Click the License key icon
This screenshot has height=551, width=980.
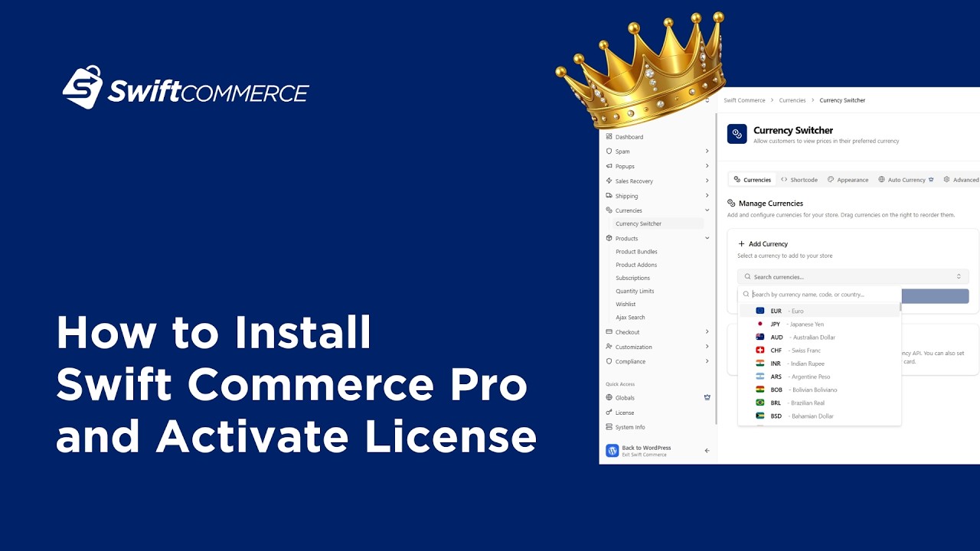(x=609, y=412)
